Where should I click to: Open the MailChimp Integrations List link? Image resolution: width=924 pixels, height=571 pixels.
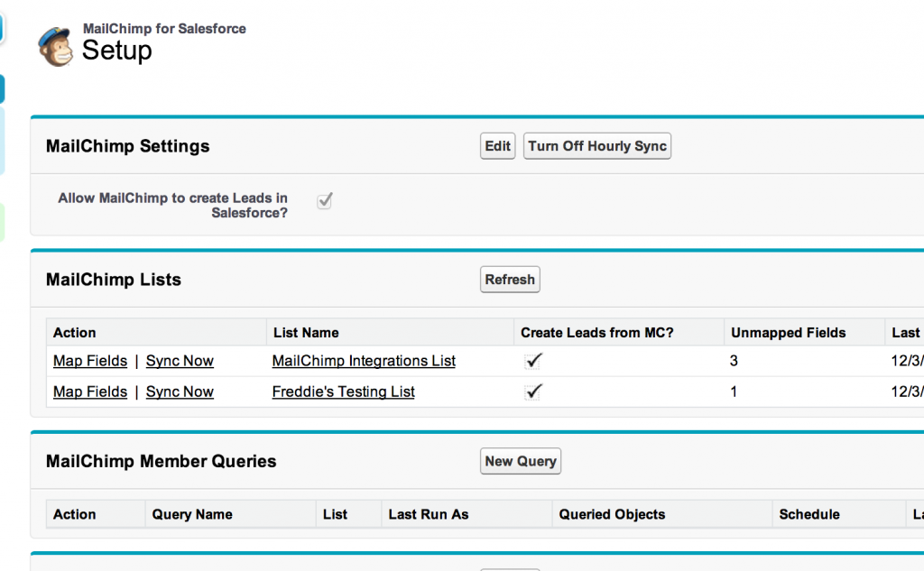point(364,361)
